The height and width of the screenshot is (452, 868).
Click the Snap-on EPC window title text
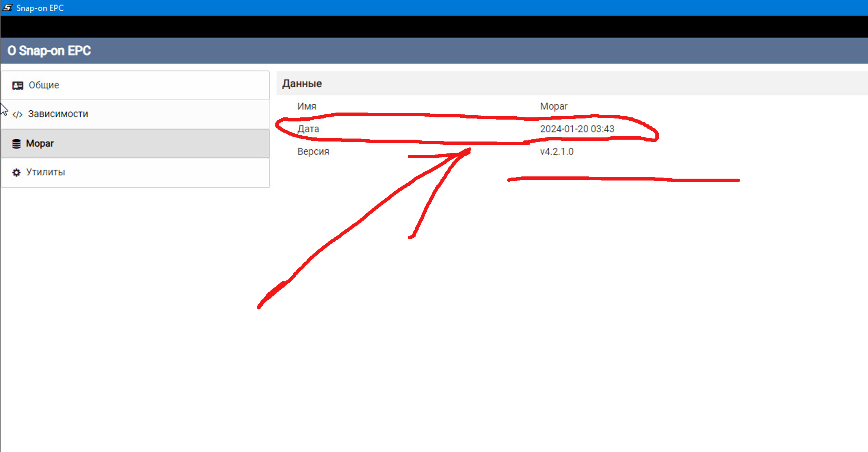40,8
